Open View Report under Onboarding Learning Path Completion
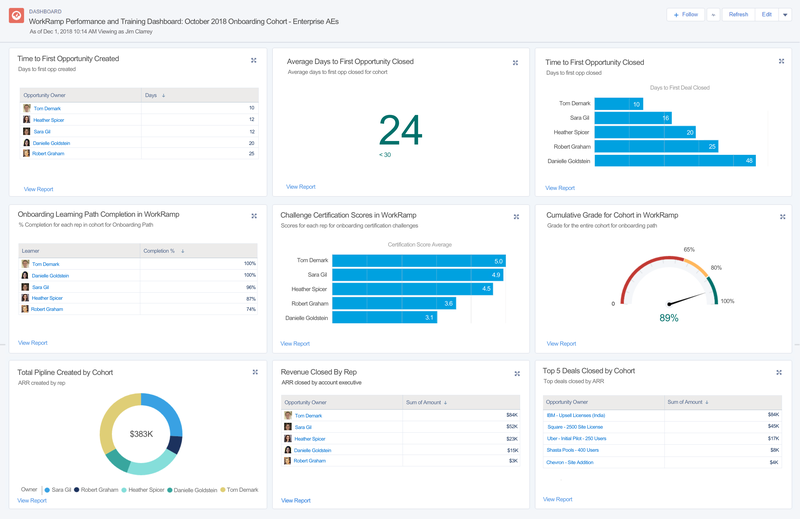 pos(33,343)
